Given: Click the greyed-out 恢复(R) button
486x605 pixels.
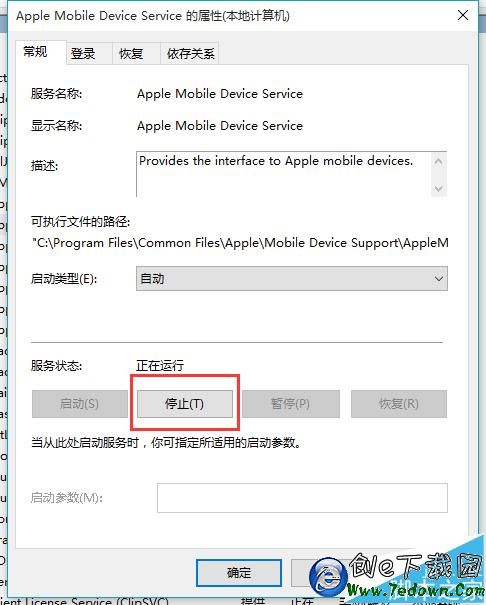Looking at the screenshot, I should (x=399, y=404).
